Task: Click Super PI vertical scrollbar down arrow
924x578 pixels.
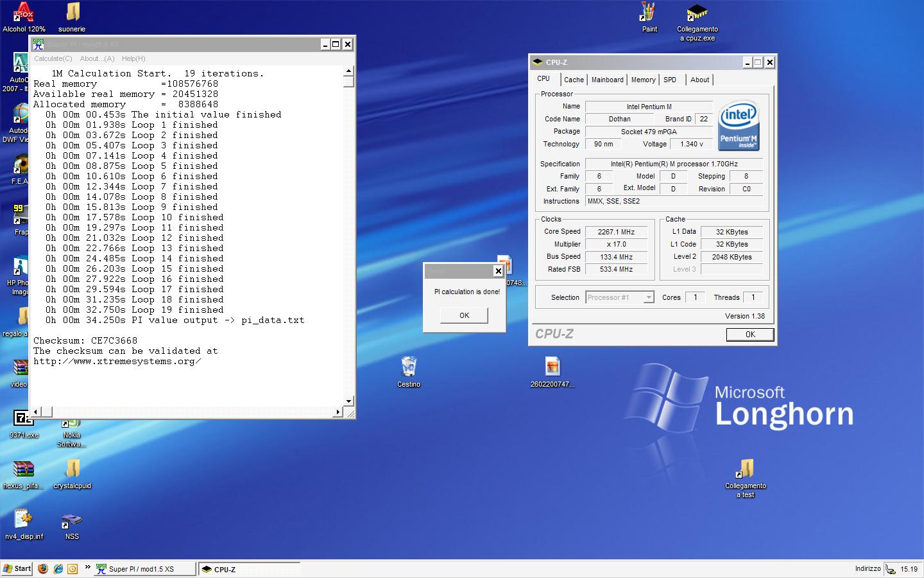Action: click(x=349, y=401)
